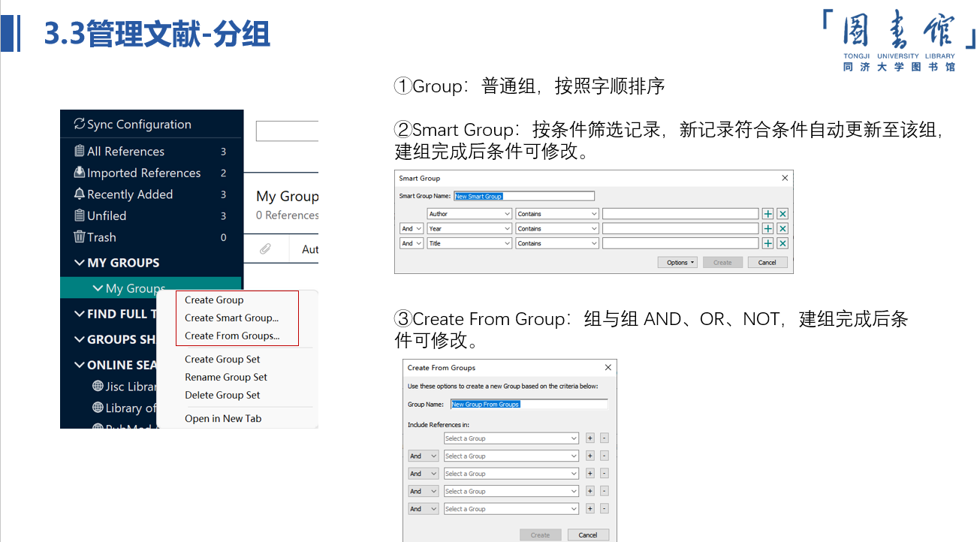Click plus button on first Select a Group row
Screen dimensions: 980x542
pos(590,438)
